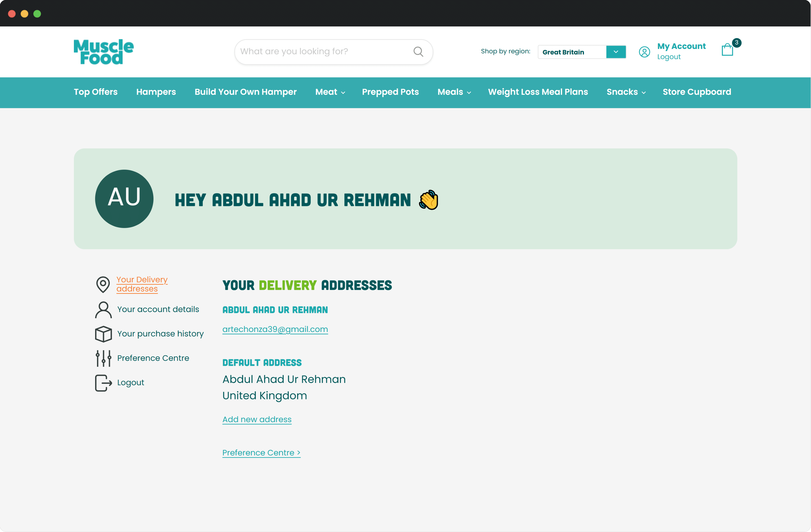
Task: Select Weight Loss Meal Plans in navigation
Action: [538, 92]
